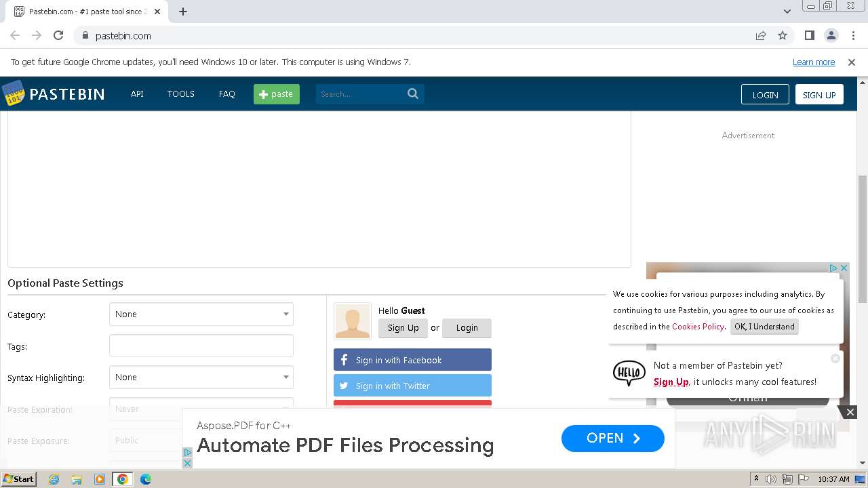Click into the Tags input field
The image size is (868, 488).
(x=201, y=346)
